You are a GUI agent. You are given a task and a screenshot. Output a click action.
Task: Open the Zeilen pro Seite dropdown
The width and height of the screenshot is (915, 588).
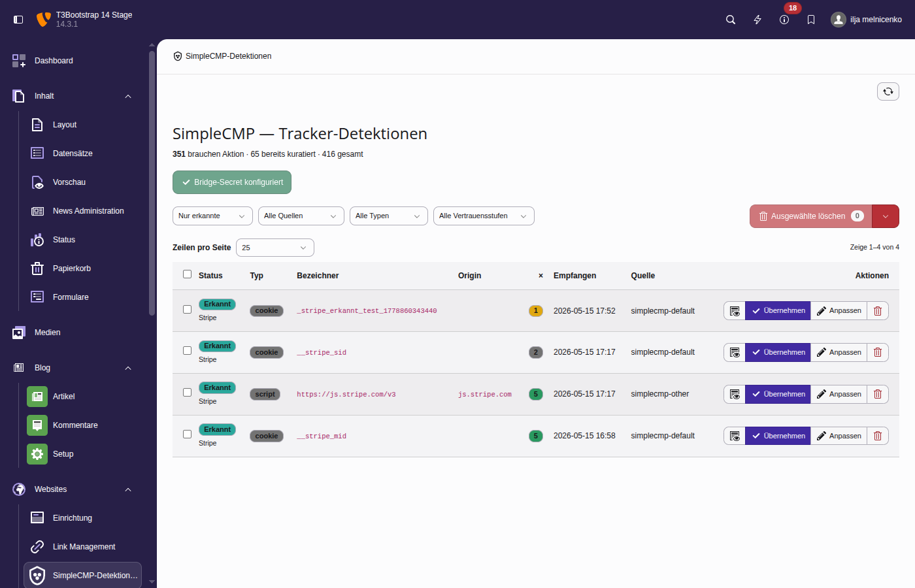coord(275,248)
